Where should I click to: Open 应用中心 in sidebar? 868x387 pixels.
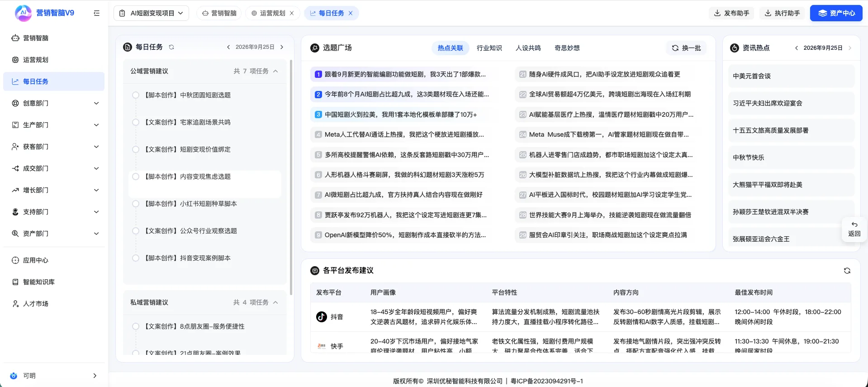click(53, 260)
